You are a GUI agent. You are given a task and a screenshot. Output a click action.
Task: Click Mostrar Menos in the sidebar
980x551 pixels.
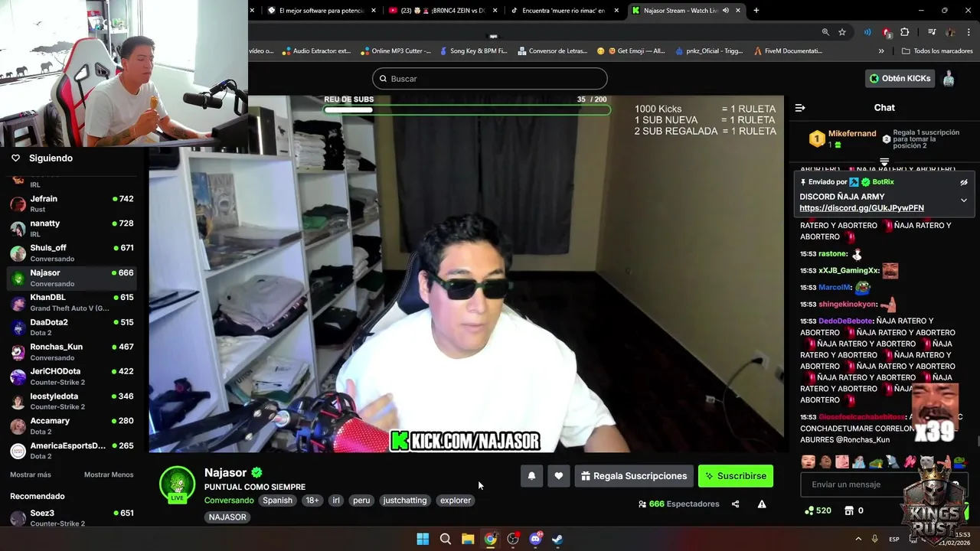coord(109,474)
